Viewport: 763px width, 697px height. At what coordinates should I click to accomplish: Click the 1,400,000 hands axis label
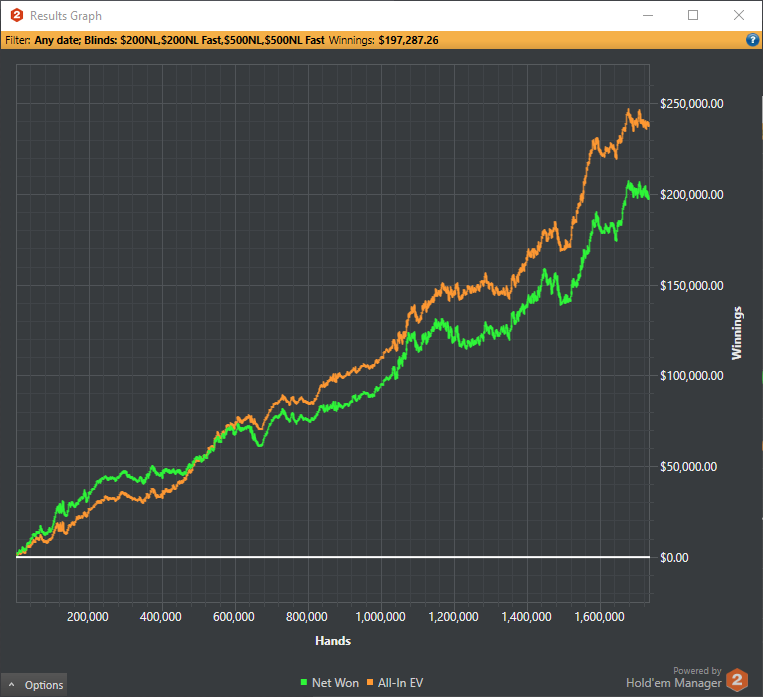click(527, 617)
